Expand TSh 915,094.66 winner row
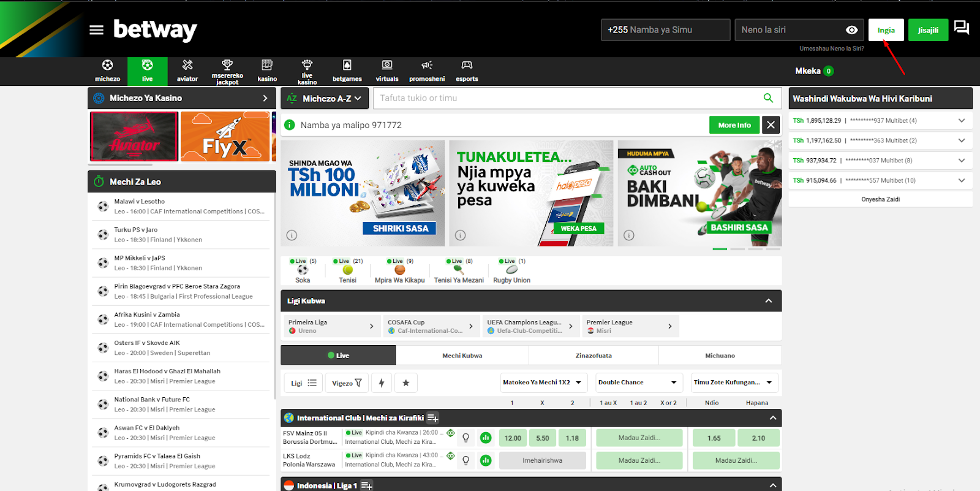 (961, 181)
